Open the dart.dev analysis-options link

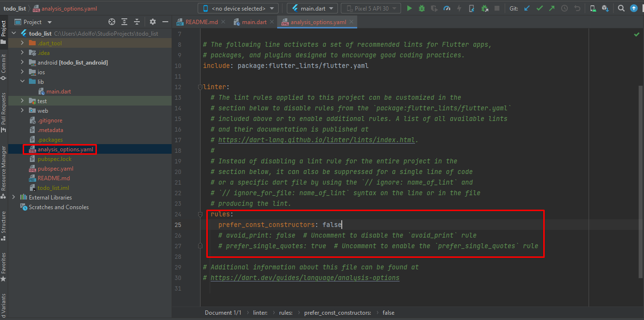coord(305,278)
